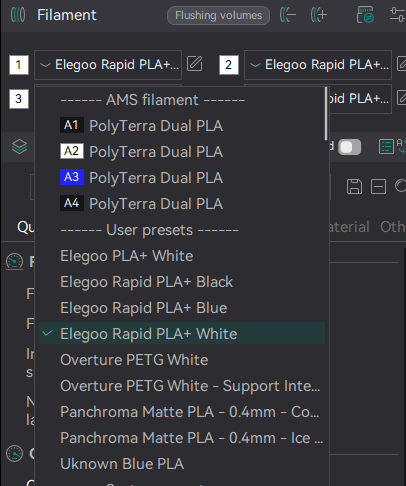The width and height of the screenshot is (406, 486).
Task: Select filament slot number 2 swatch
Action: coord(229,65)
